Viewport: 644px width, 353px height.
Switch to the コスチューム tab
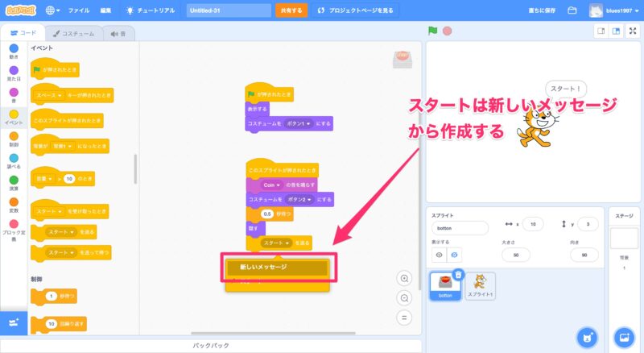[70, 34]
